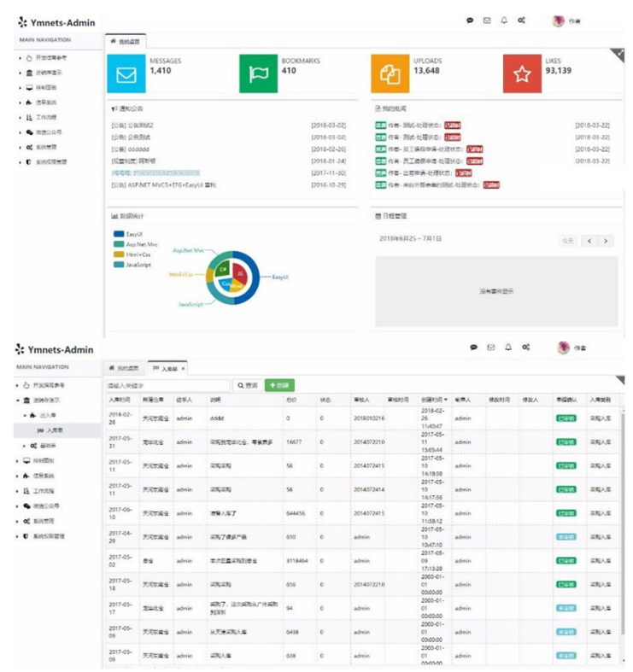
Task: Open the notification bell in the upper dashboard header
Action: pyautogui.click(x=504, y=20)
